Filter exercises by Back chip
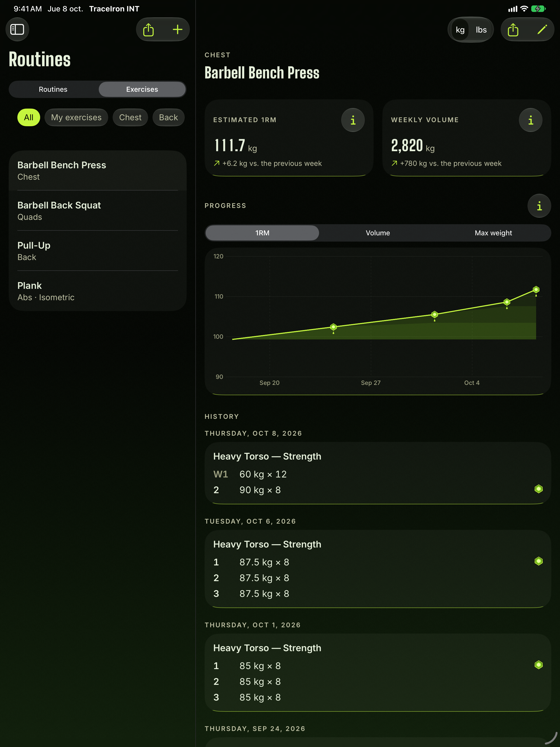This screenshot has height=747, width=560. pyautogui.click(x=168, y=118)
